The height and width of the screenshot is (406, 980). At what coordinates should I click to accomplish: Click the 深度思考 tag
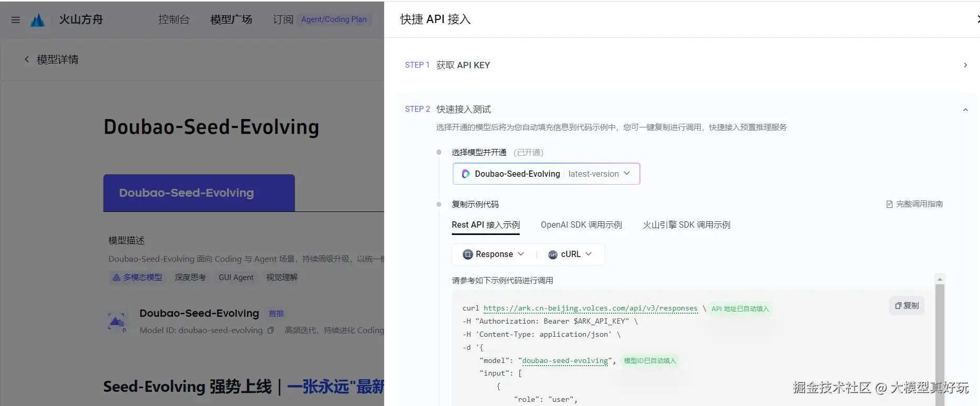[x=190, y=277]
